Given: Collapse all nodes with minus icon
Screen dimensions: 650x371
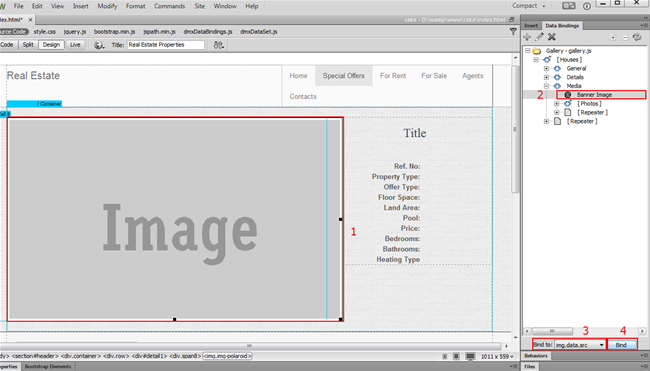Looking at the screenshot, I should tap(625, 37).
